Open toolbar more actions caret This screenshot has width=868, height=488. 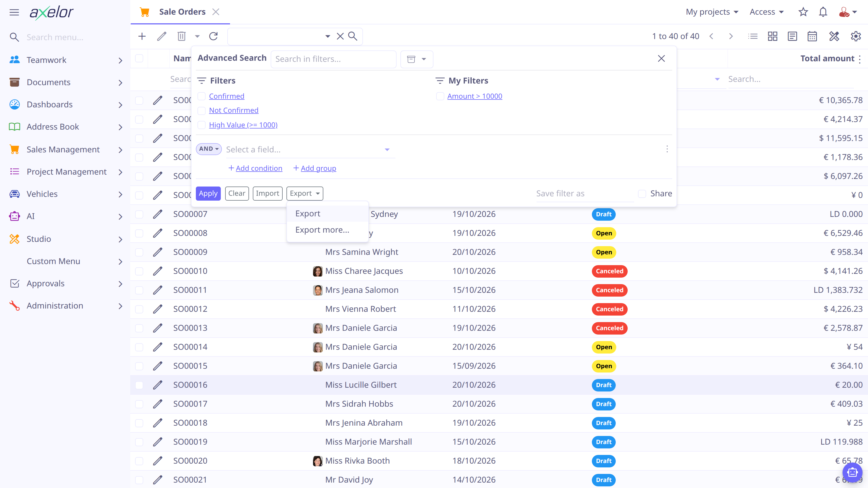point(197,36)
